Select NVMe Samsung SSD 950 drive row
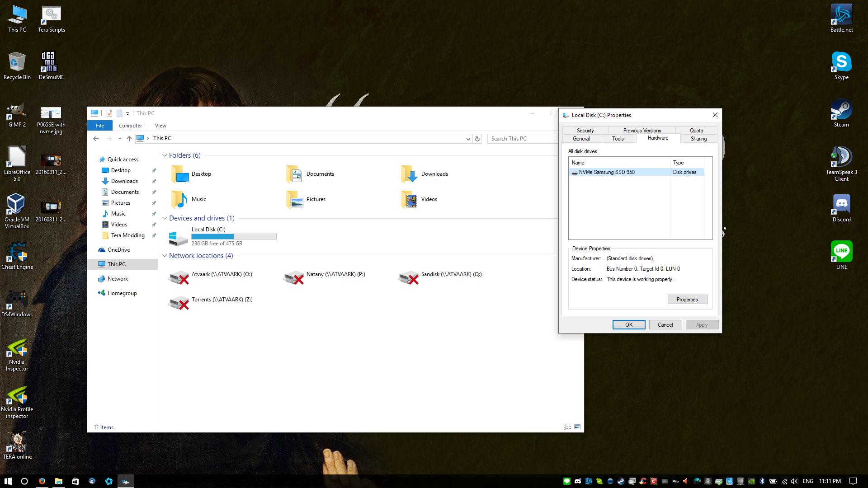This screenshot has height=488, width=868. 636,172
